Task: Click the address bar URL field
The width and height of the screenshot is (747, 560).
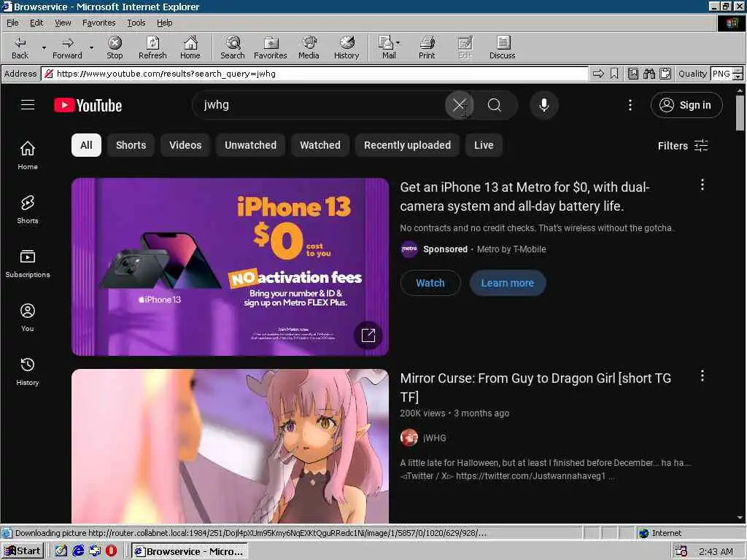Action: 314,74
